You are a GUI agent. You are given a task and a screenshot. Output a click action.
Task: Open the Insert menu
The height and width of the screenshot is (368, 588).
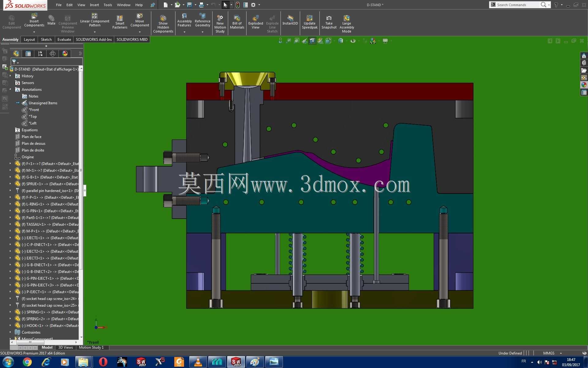[x=94, y=5]
